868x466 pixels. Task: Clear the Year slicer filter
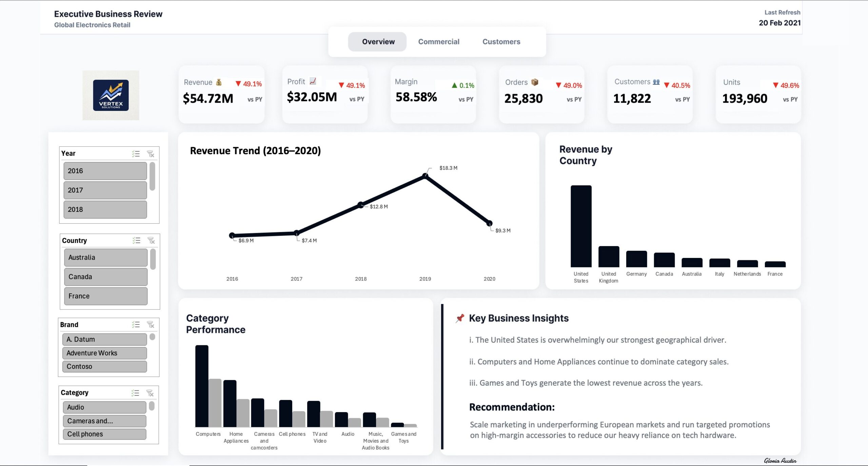[x=151, y=154]
